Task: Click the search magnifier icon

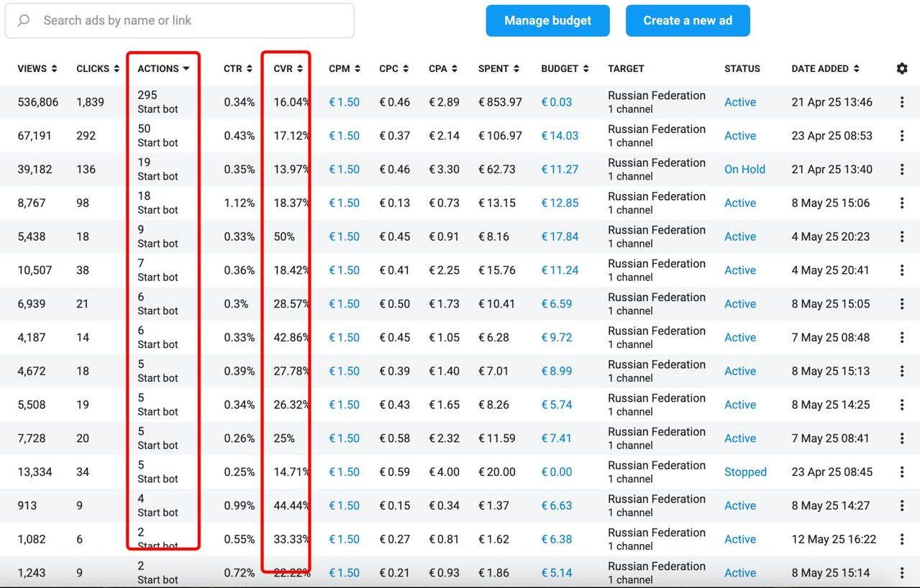Action: [24, 21]
